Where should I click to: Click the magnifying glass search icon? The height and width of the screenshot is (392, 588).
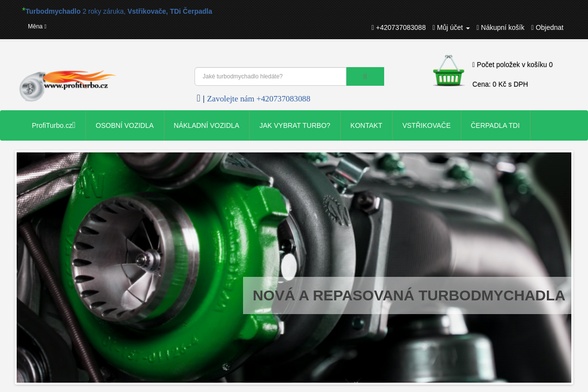pyautogui.click(x=365, y=76)
